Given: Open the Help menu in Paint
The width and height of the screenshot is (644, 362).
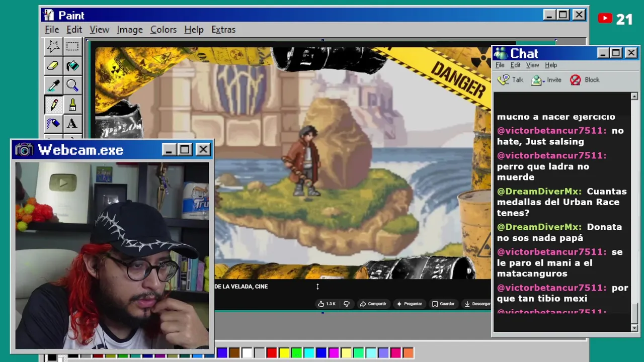Looking at the screenshot, I should 194,30.
